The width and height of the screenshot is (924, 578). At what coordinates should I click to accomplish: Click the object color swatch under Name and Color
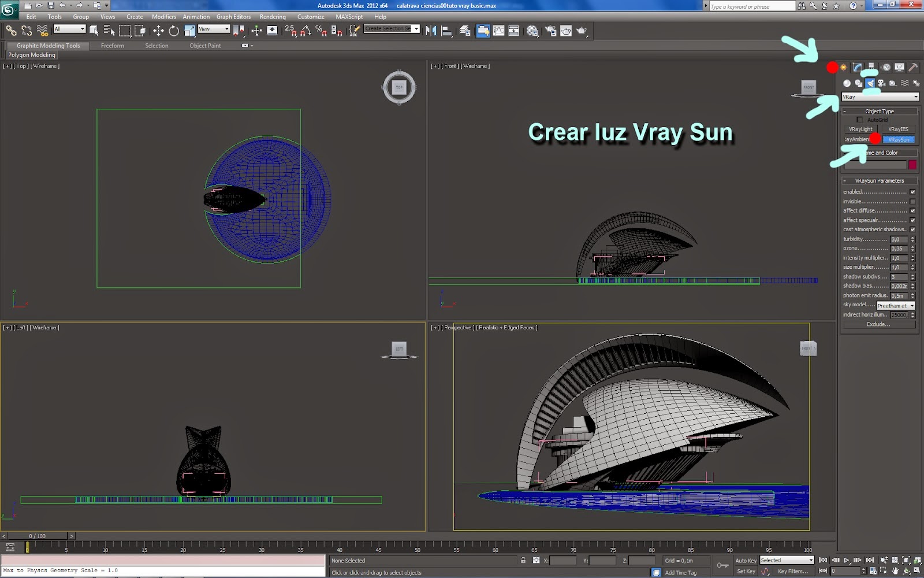click(911, 165)
